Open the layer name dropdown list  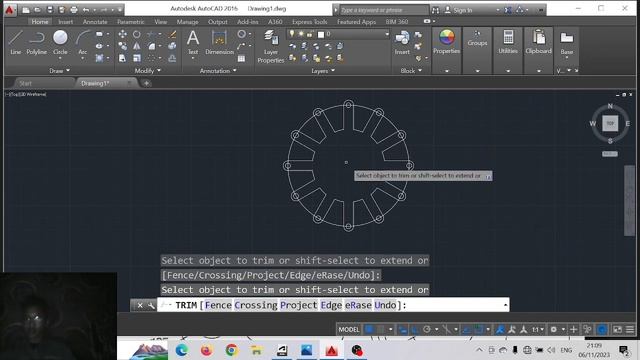point(387,34)
